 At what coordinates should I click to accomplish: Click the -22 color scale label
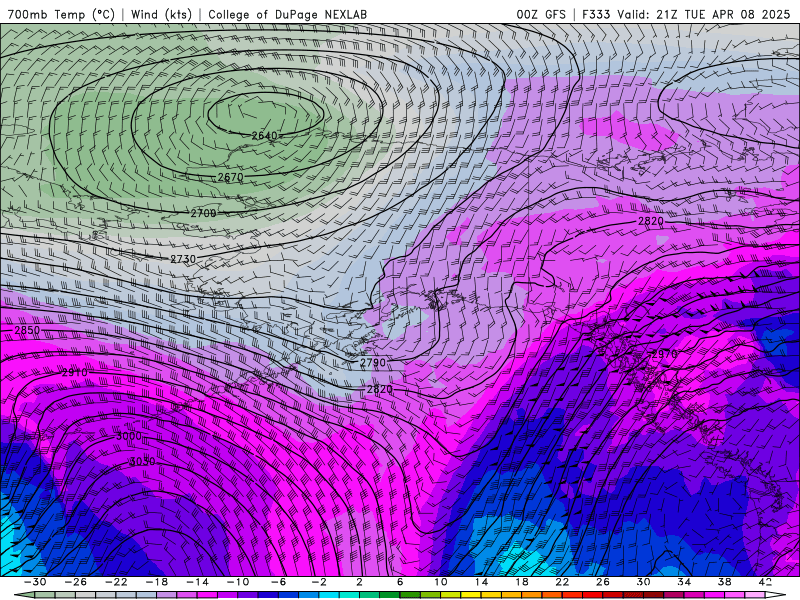116,582
